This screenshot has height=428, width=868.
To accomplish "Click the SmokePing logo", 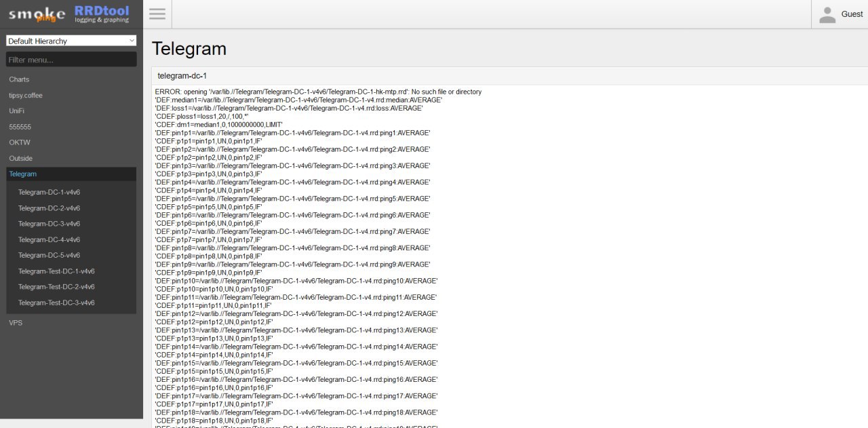I will [35, 14].
